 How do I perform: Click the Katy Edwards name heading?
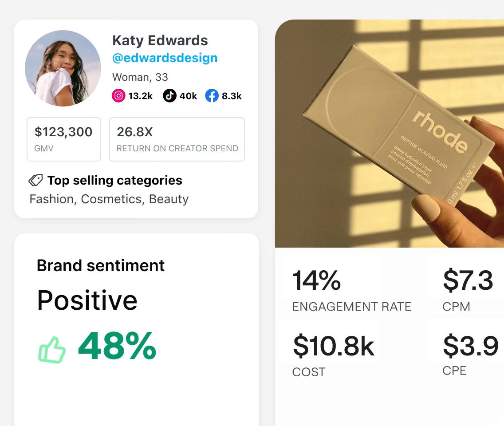click(160, 40)
